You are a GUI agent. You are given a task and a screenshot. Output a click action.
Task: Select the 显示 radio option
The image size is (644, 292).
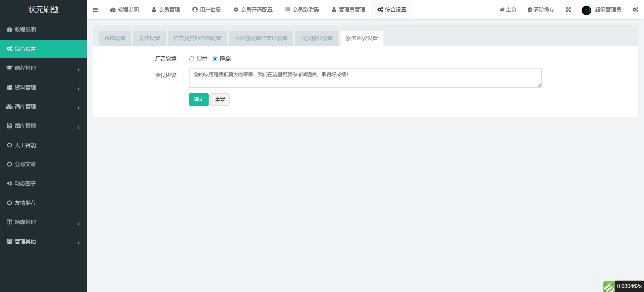(192, 59)
